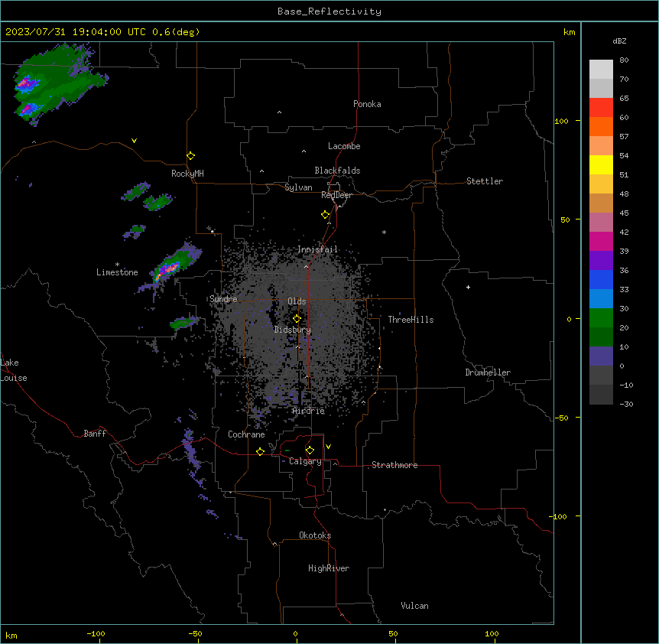Click the dBZ legend heading

[619, 41]
